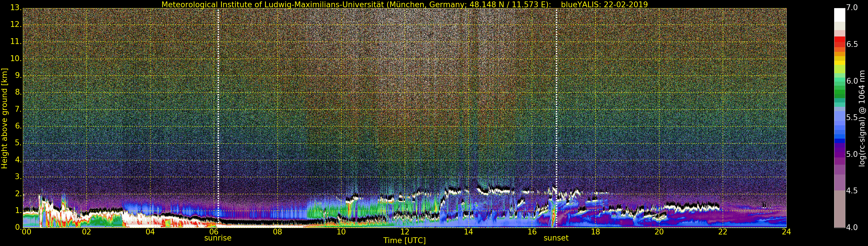The height and width of the screenshot is (246, 868).
Task: Click time tick label '14'
Action: [468, 232]
